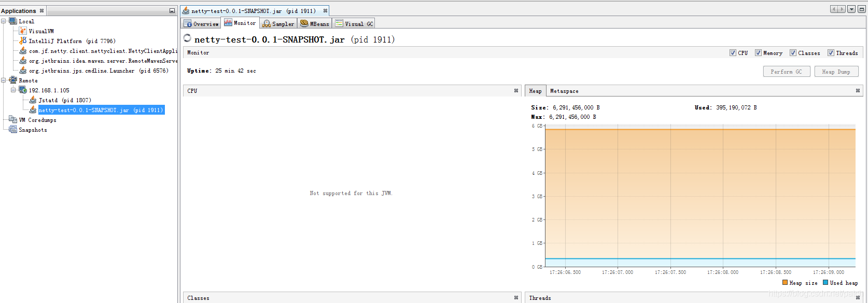Viewport: 868px width, 303px height.
Task: Switch to the Sampler tab
Action: (278, 23)
